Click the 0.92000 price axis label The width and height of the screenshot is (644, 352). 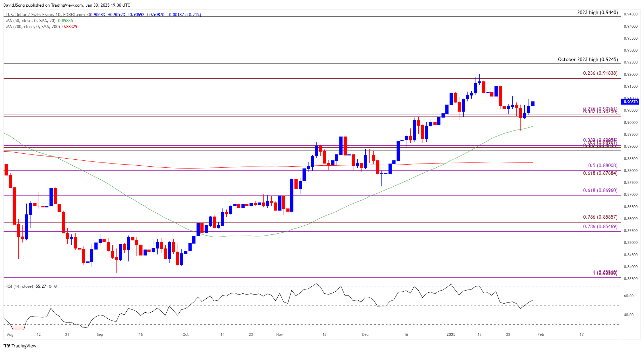(631, 74)
